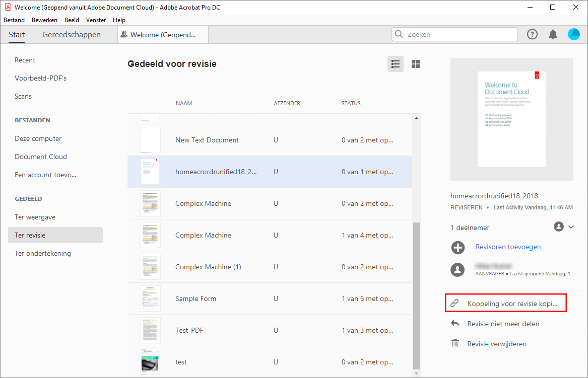Viewport: 588px width, 378px height.
Task: Click the unshare review arrow icon
Action: click(x=455, y=324)
